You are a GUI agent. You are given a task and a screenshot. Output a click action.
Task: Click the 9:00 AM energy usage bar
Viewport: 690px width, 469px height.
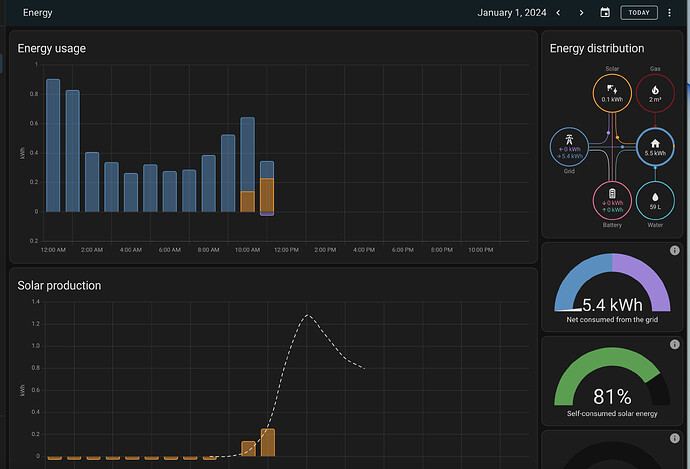228,173
